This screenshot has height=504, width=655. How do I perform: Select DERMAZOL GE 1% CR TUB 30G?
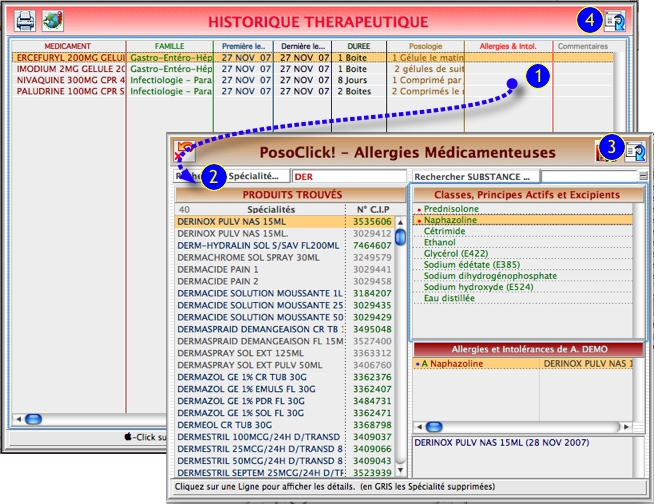pyautogui.click(x=285, y=377)
